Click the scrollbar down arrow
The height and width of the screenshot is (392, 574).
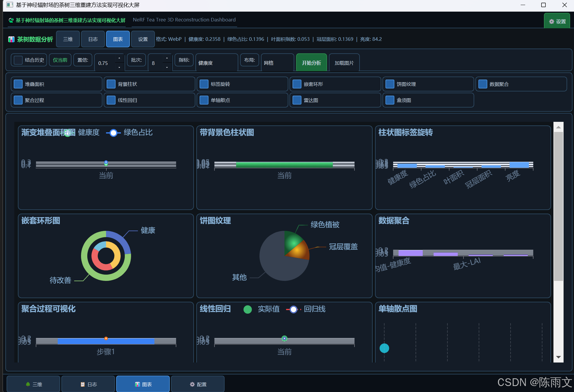pos(559,357)
